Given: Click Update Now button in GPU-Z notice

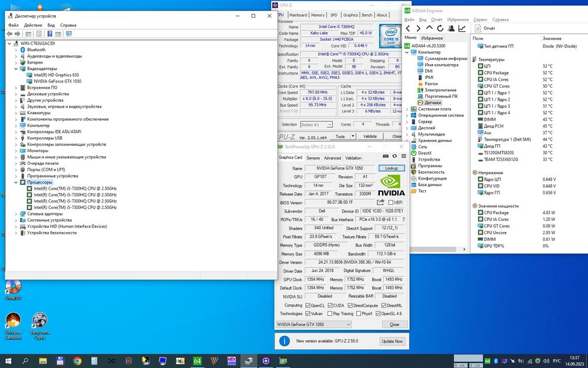Looking at the screenshot, I should coord(392,342).
